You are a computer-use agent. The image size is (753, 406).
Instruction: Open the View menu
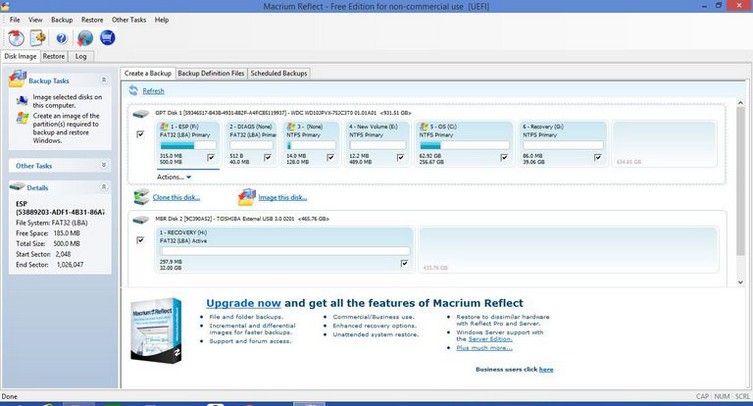point(36,20)
